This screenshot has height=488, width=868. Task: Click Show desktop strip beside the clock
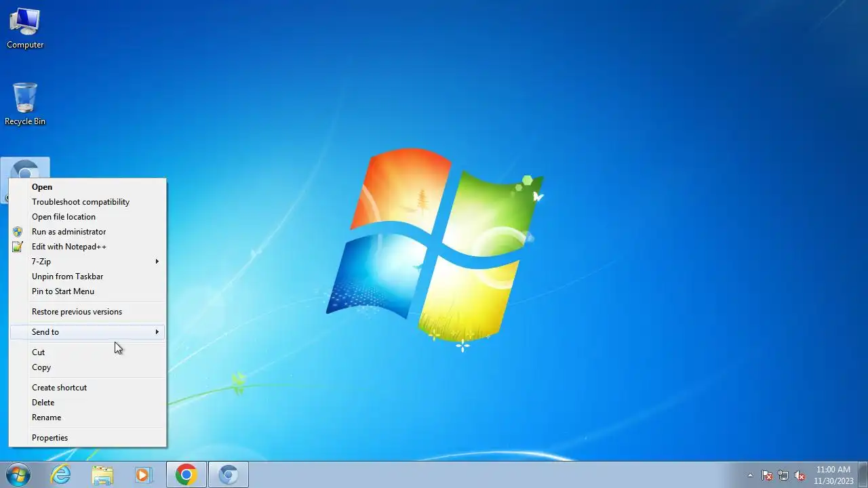(863, 475)
